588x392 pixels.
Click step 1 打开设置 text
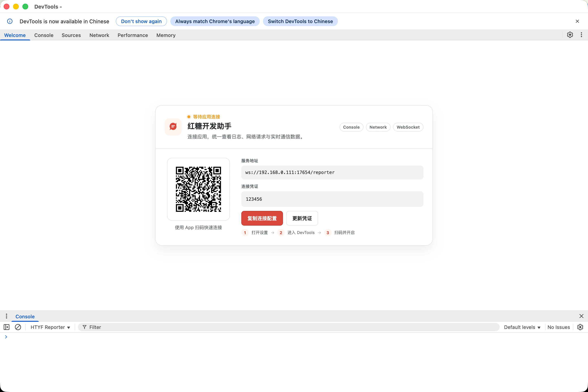pyautogui.click(x=259, y=233)
